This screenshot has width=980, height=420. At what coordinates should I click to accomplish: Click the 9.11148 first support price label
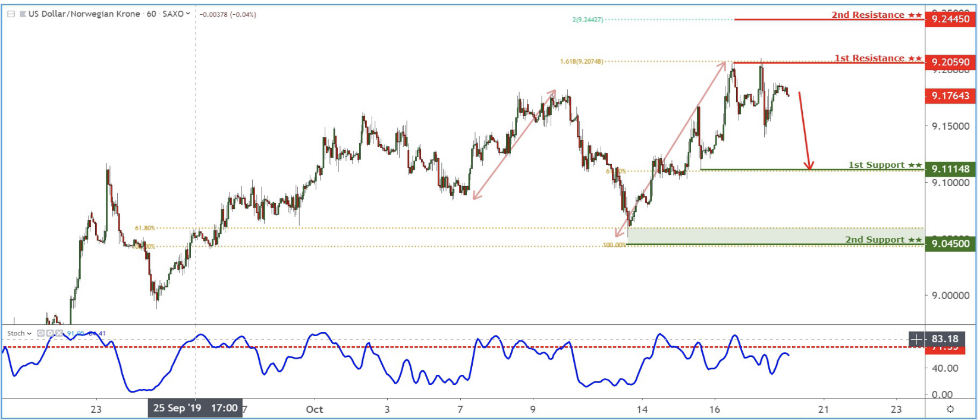[950, 169]
